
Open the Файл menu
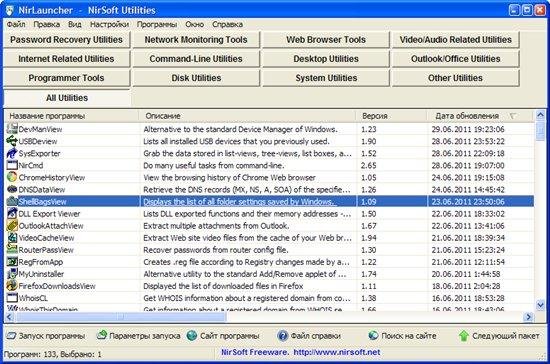16,25
